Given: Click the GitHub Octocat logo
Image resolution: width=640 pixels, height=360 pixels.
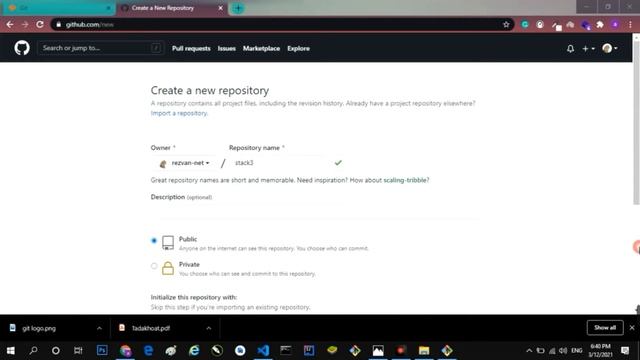Looking at the screenshot, I should pos(22,48).
